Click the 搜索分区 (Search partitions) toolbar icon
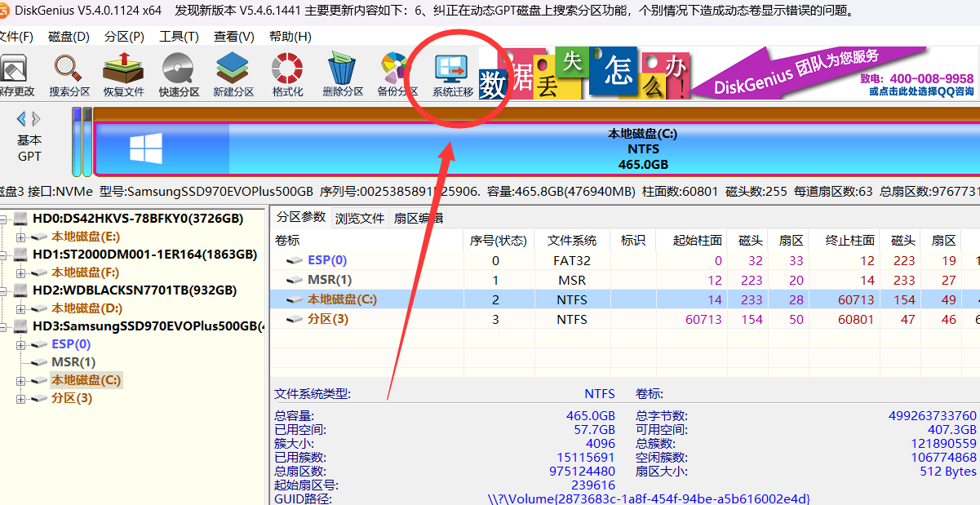 click(69, 69)
